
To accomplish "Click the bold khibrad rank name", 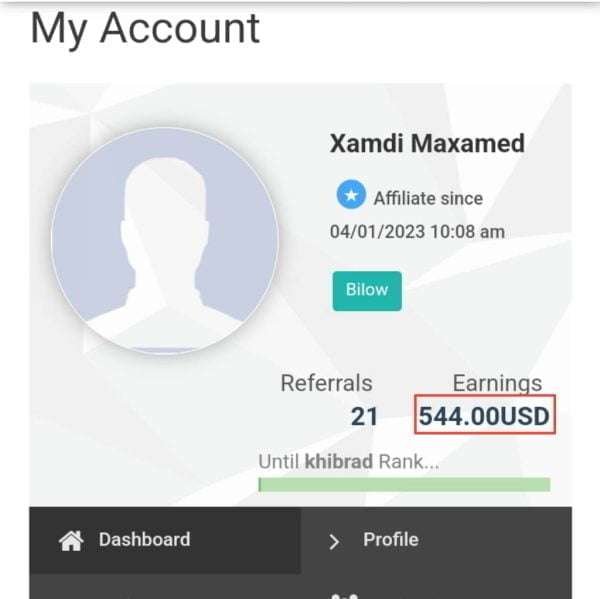I will (339, 461).
